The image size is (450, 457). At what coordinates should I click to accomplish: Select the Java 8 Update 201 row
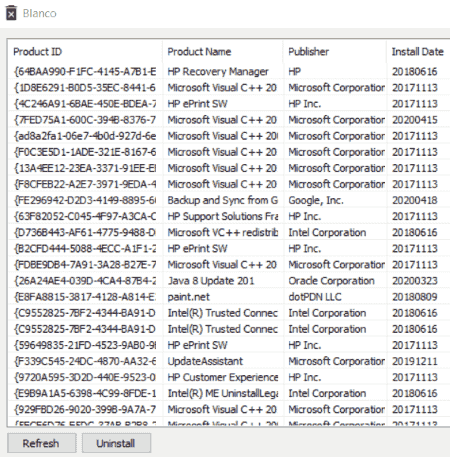[228, 281]
